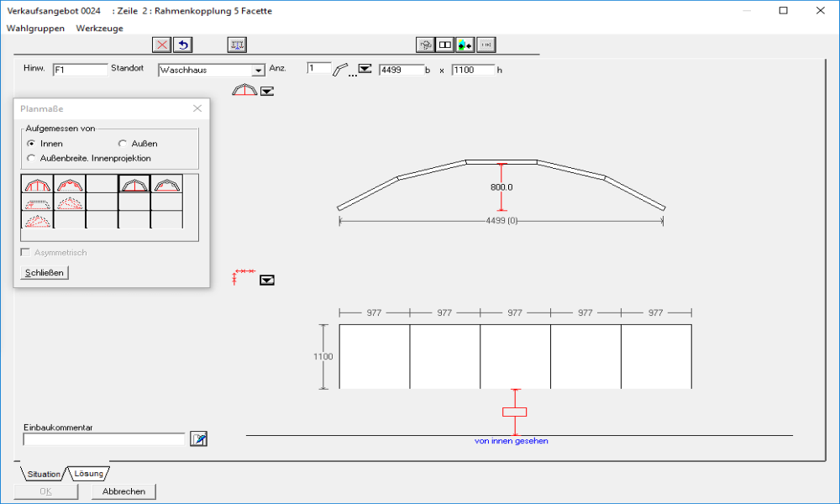
Task: Click the width field showing 4499
Action: (x=401, y=70)
